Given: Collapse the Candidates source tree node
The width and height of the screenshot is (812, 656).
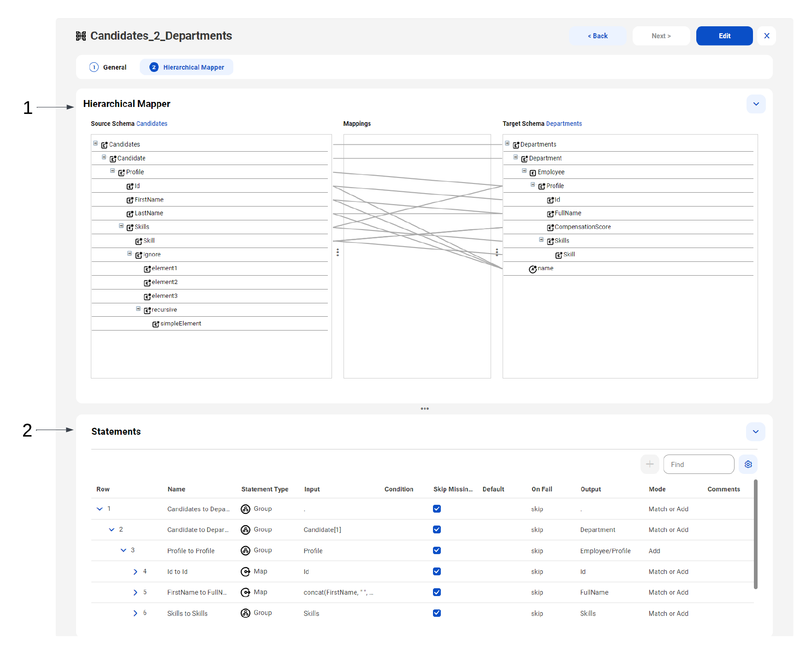Looking at the screenshot, I should click(95, 143).
